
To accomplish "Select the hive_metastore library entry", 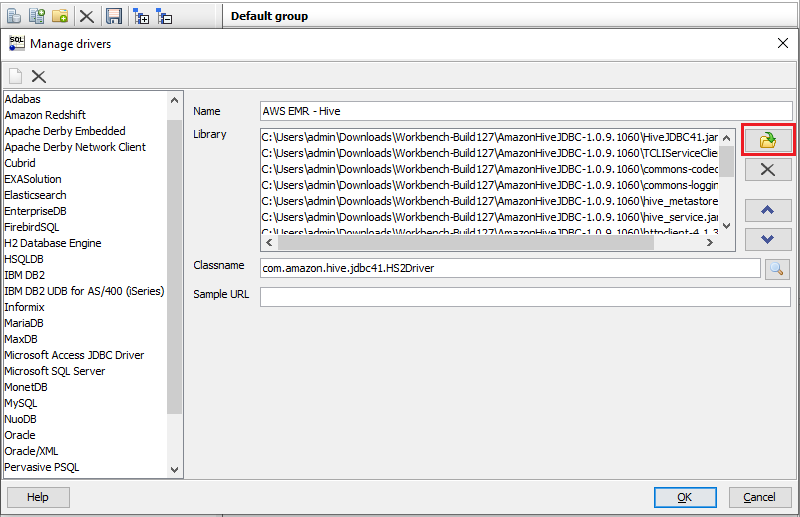I will (490, 201).
